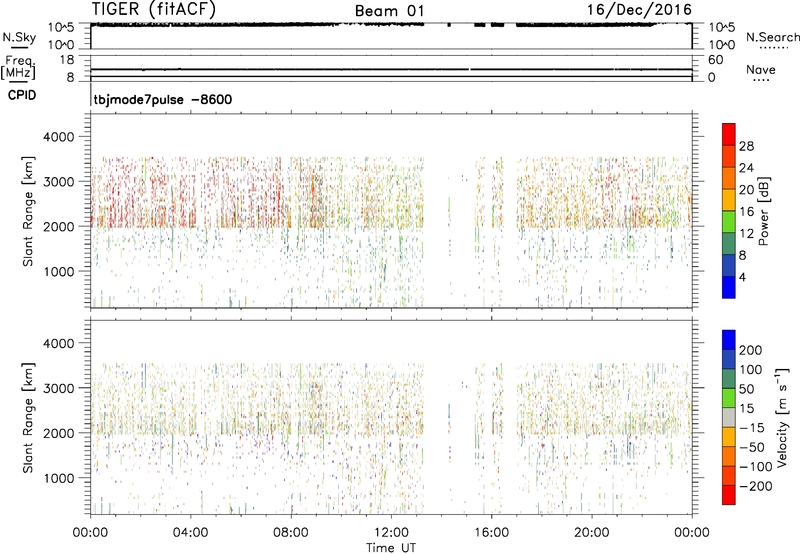Click the orange Velocity segment between -50 and -100

pyautogui.click(x=729, y=456)
